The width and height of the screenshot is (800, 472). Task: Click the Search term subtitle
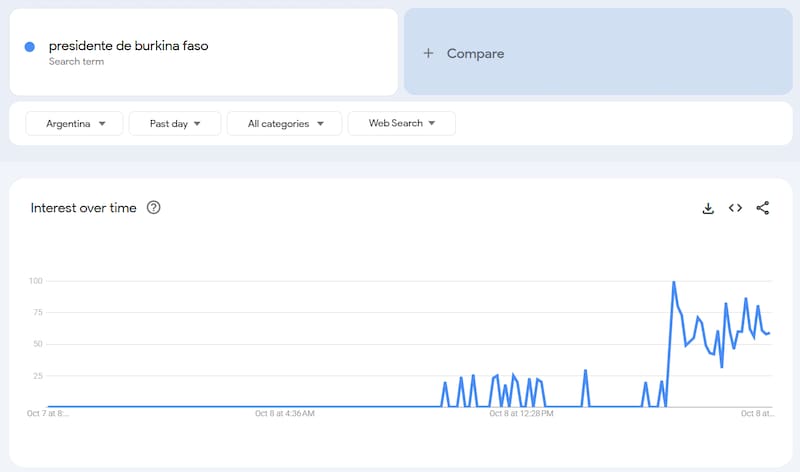point(77,61)
